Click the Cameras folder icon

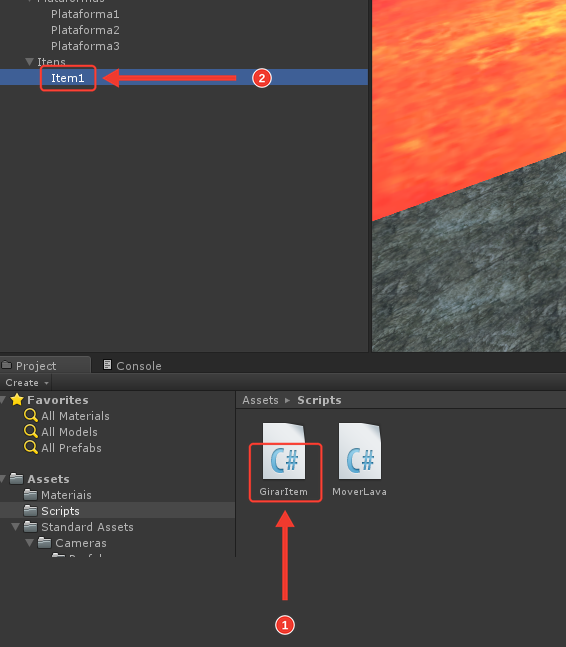[x=45, y=543]
